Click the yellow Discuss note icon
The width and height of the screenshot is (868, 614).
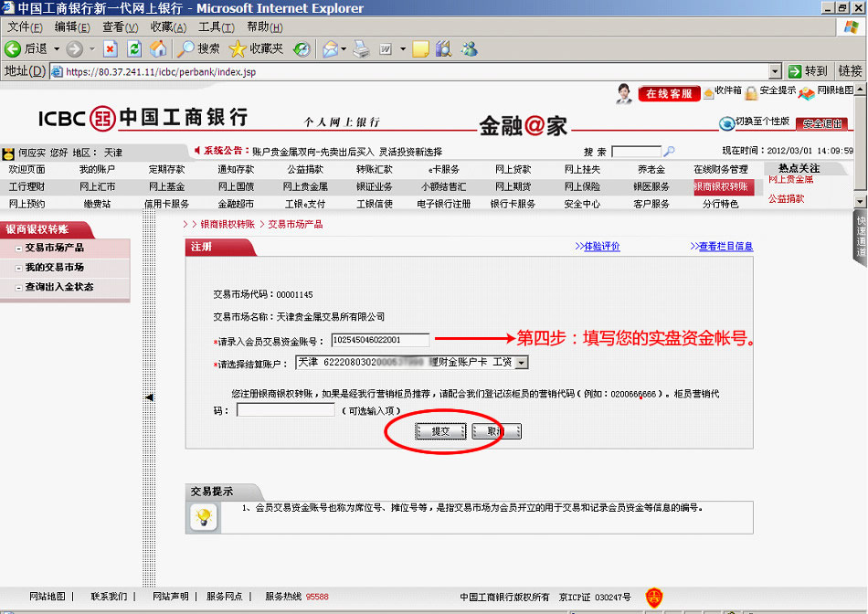pyautogui.click(x=420, y=49)
